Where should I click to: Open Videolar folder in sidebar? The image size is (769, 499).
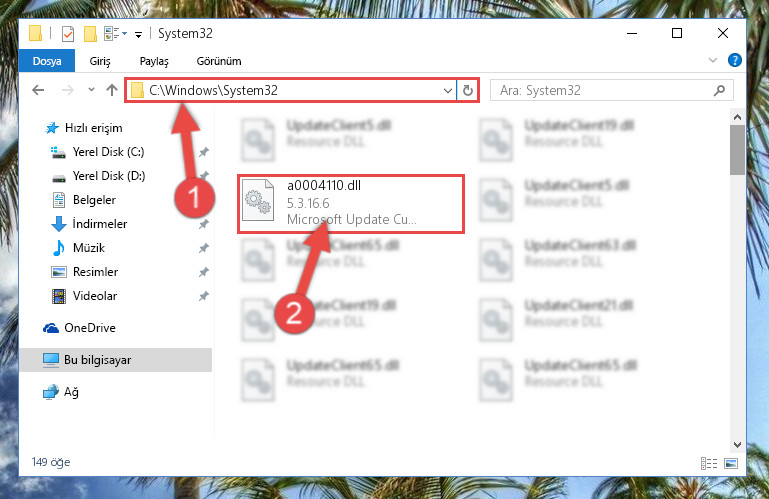(95, 296)
